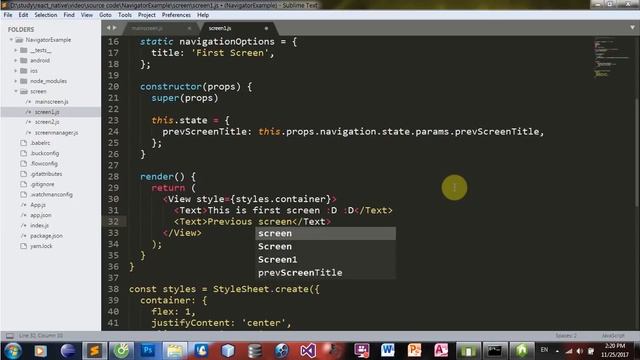This screenshot has height=360, width=640.
Task: Click the Windows Start button
Action: click(12, 351)
